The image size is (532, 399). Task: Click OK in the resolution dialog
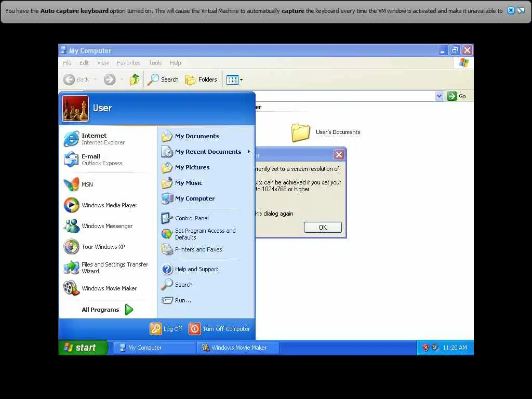323,228
